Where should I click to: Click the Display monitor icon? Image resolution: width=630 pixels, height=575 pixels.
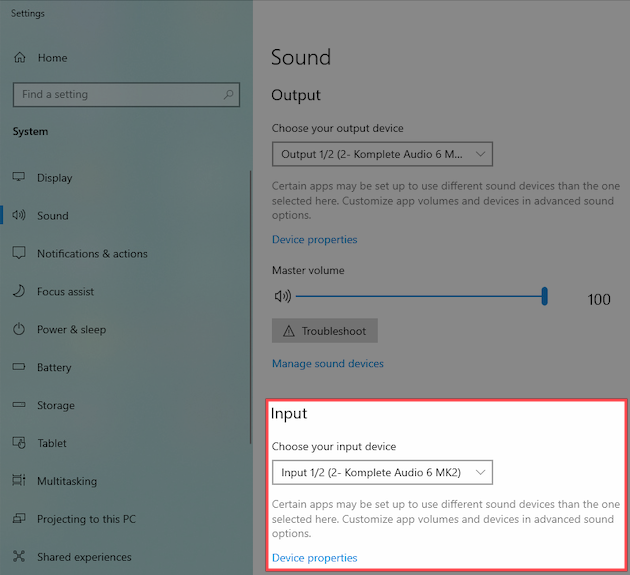pyautogui.click(x=19, y=177)
